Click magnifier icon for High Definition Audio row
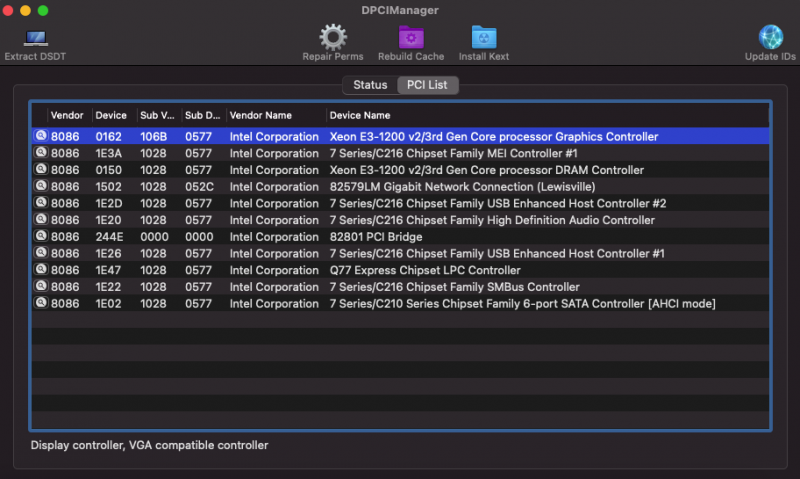The image size is (800, 479). 41,219
